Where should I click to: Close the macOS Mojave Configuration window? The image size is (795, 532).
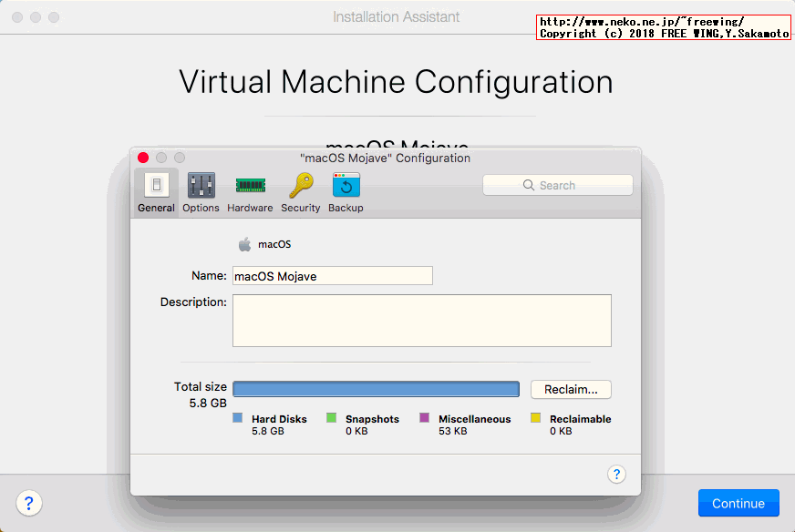(x=143, y=158)
